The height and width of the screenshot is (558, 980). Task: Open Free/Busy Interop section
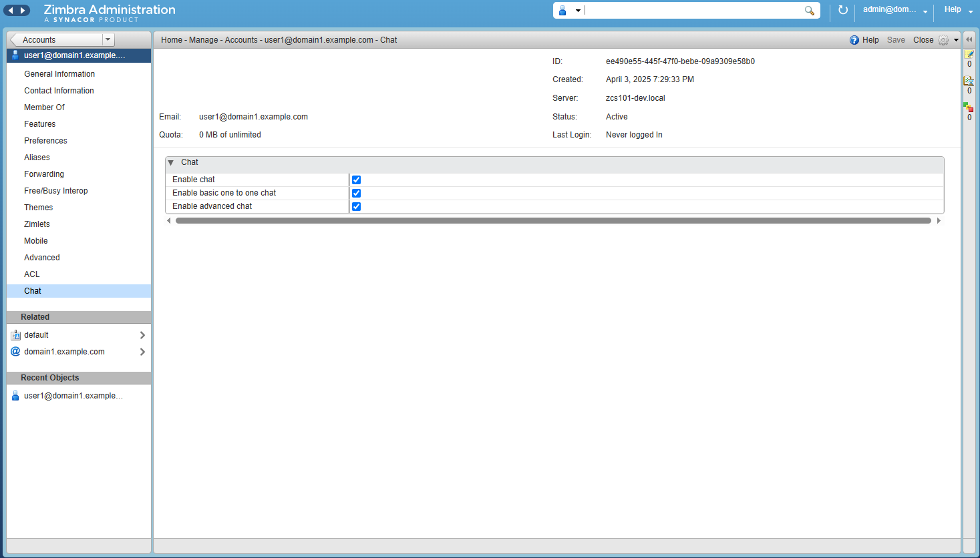(55, 191)
